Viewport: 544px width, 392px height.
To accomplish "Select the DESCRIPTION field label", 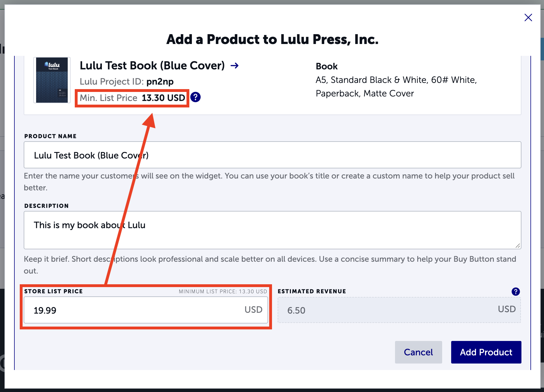I will (x=47, y=206).
